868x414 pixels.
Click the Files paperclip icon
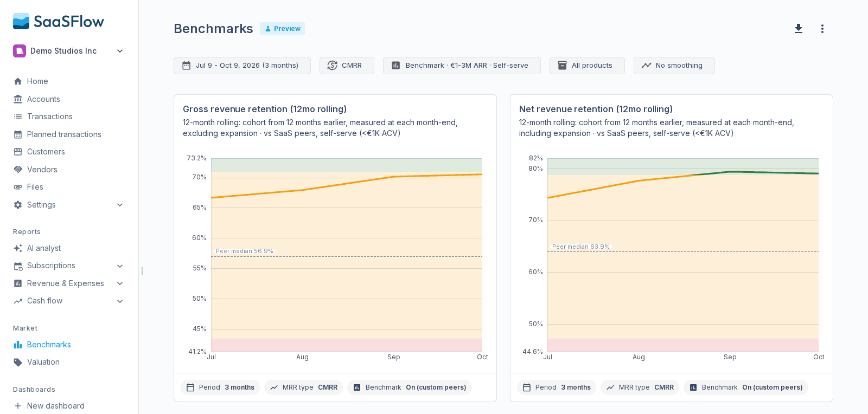(x=18, y=187)
